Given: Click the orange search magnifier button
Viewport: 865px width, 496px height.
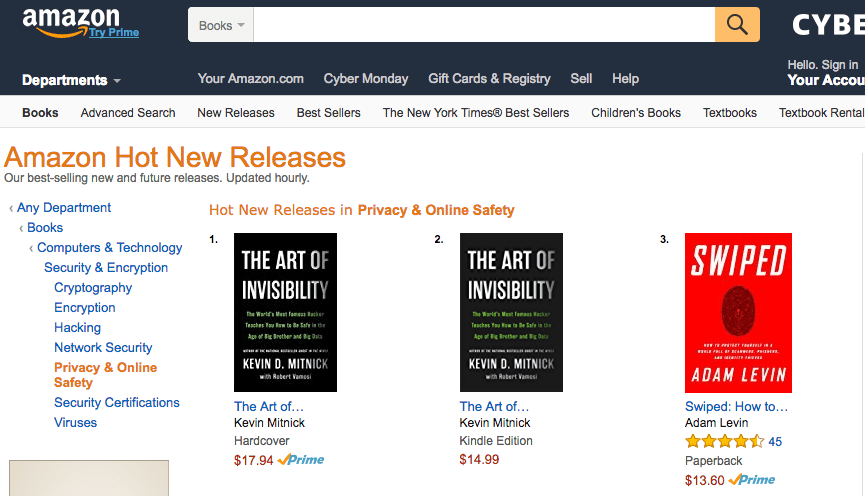Looking at the screenshot, I should [x=737, y=25].
